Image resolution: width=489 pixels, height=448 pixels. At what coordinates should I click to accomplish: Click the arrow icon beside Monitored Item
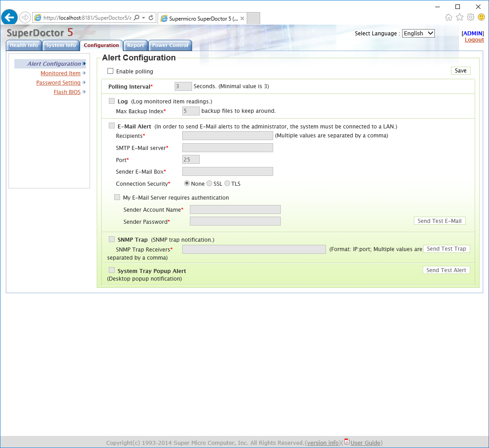(84, 73)
